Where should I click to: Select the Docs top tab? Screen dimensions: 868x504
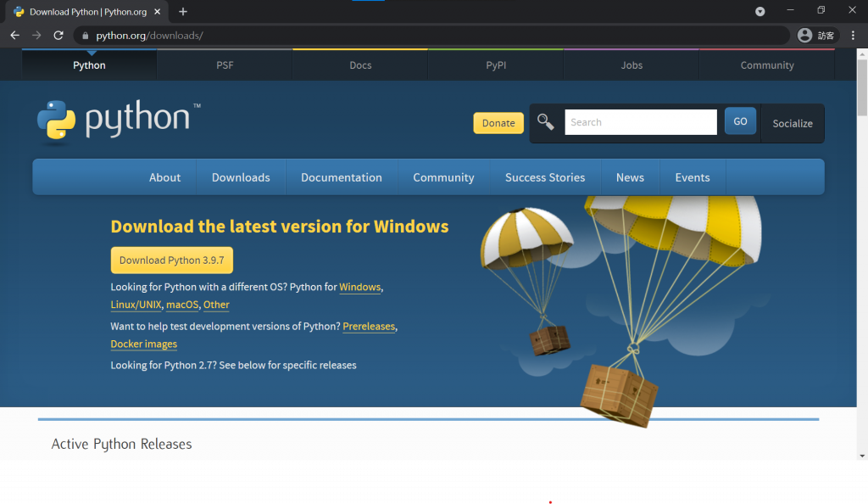pyautogui.click(x=360, y=65)
